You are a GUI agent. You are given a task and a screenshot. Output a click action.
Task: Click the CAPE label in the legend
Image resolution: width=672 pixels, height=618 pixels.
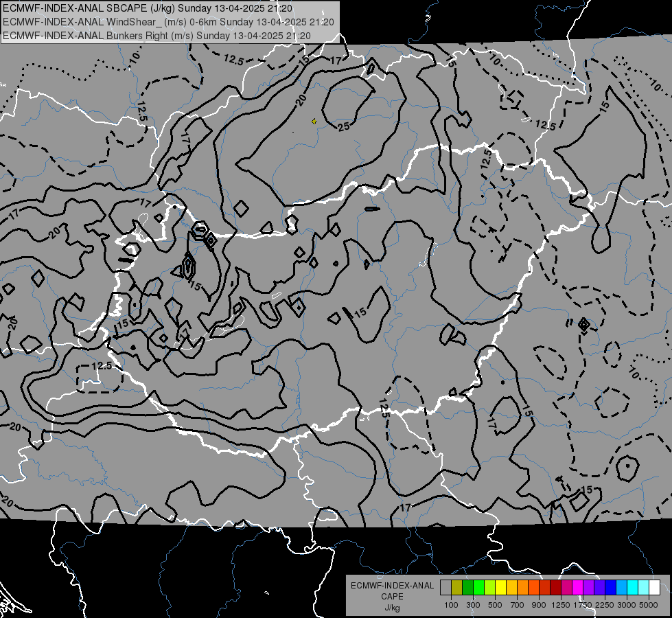pos(392,597)
